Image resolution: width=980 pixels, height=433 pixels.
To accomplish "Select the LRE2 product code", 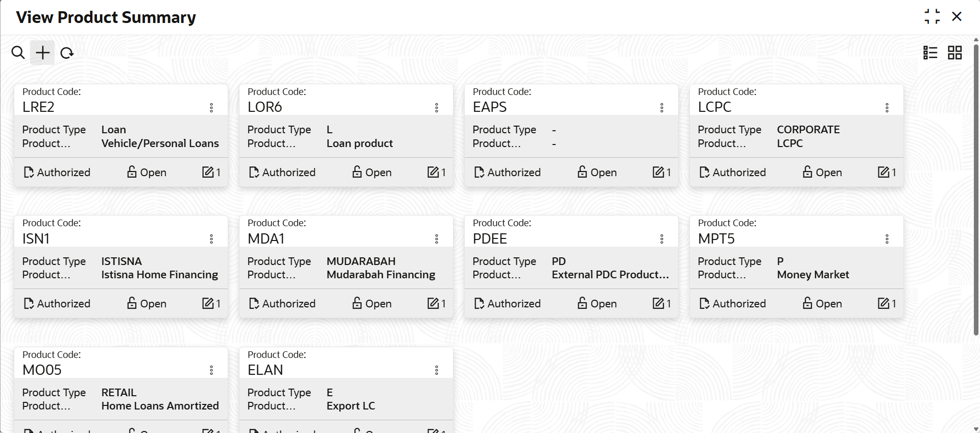I will pos(38,107).
